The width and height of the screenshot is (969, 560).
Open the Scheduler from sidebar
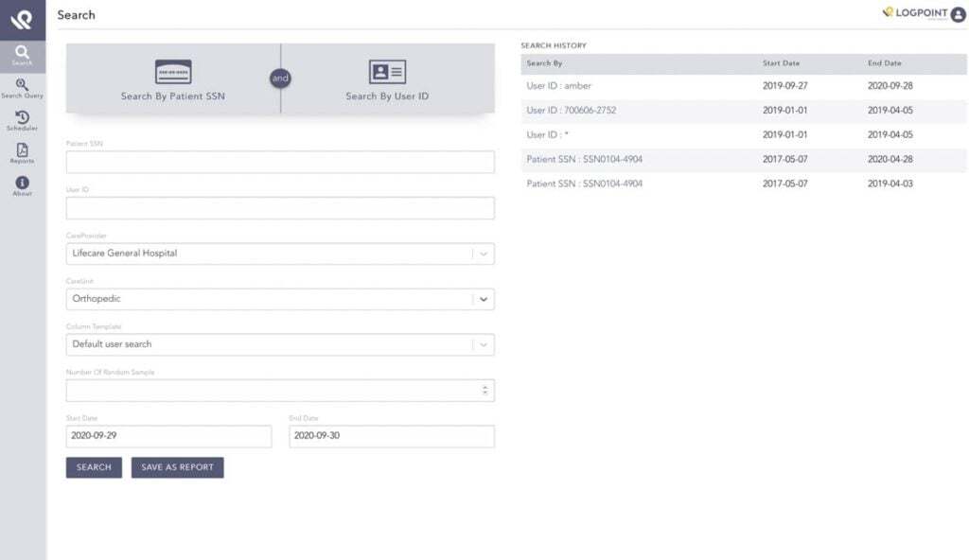tap(22, 120)
